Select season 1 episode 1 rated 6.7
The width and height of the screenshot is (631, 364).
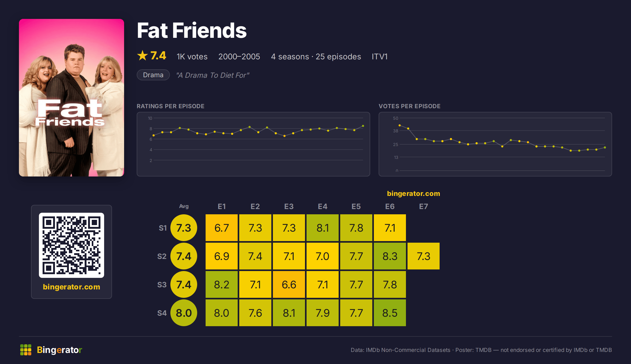[222, 228]
